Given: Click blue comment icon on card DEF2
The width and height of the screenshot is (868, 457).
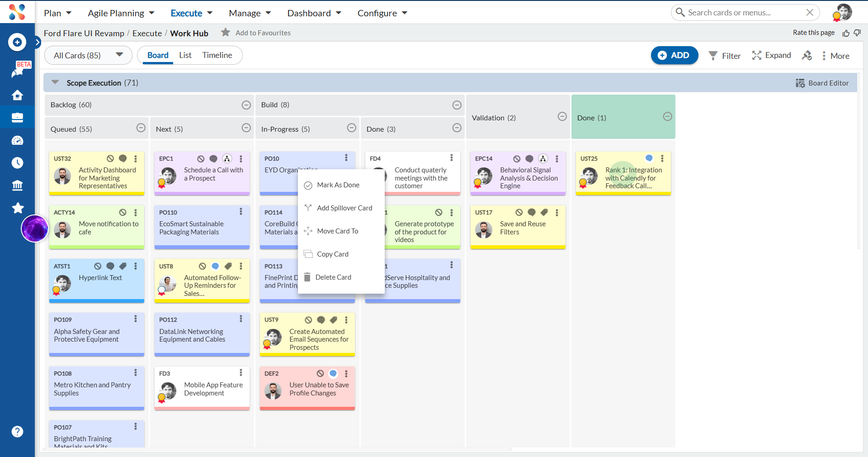Looking at the screenshot, I should click(333, 373).
